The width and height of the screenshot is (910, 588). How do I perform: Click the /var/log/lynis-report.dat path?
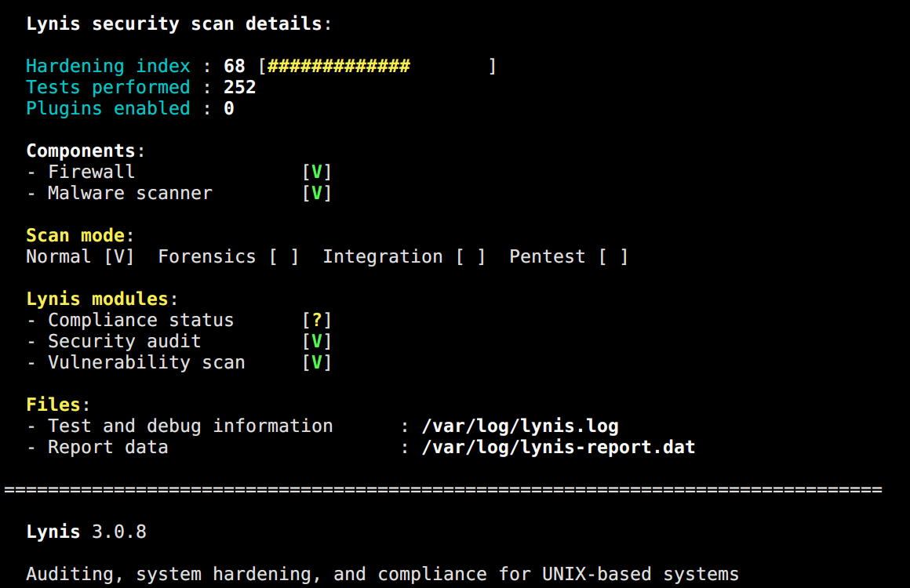(559, 447)
